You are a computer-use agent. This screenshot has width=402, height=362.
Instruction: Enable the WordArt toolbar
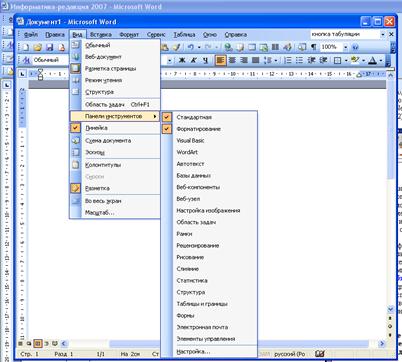pos(209,152)
